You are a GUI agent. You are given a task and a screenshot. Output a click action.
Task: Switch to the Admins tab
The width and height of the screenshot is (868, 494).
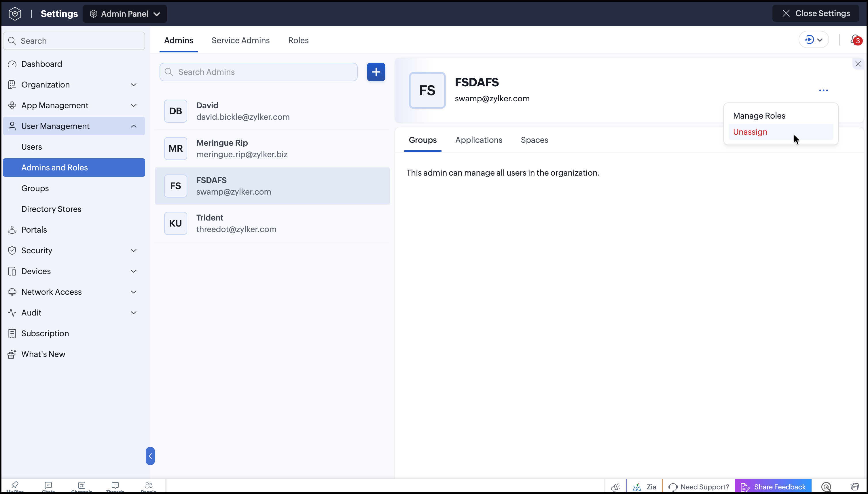[179, 40]
